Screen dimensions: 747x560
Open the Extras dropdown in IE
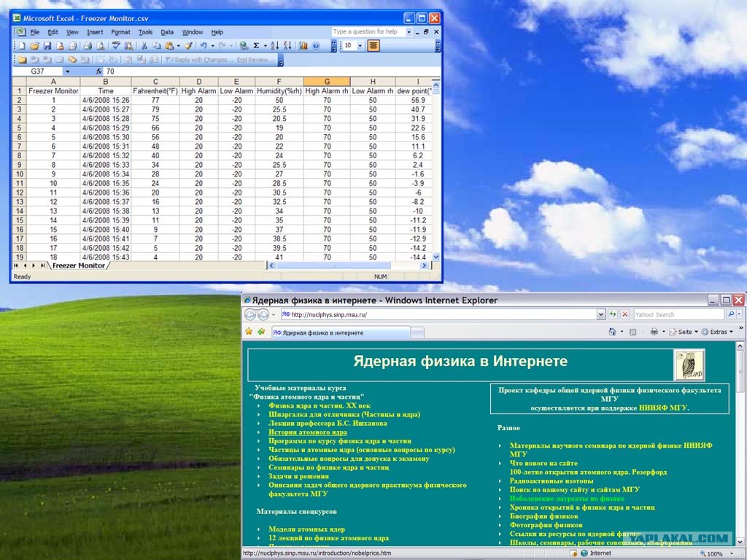(x=717, y=332)
